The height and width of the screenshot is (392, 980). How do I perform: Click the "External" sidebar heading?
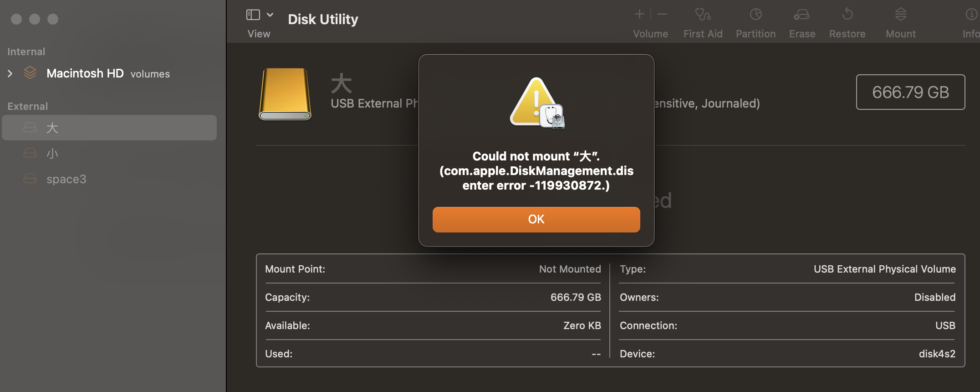click(x=27, y=106)
